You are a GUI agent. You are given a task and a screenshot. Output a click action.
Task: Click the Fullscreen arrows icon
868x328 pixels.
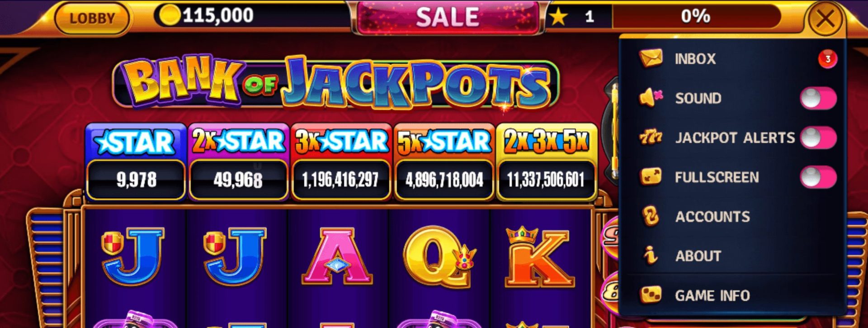tap(651, 176)
